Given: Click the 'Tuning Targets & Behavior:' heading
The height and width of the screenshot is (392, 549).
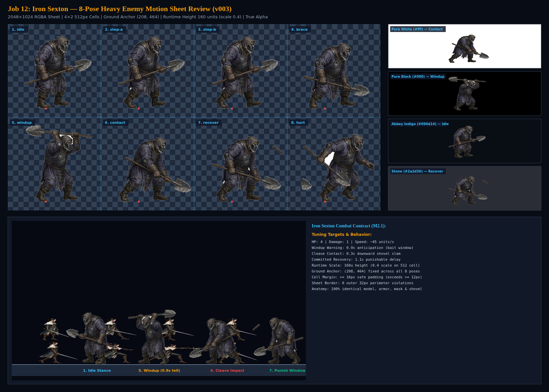Looking at the screenshot, I should (x=341, y=234).
